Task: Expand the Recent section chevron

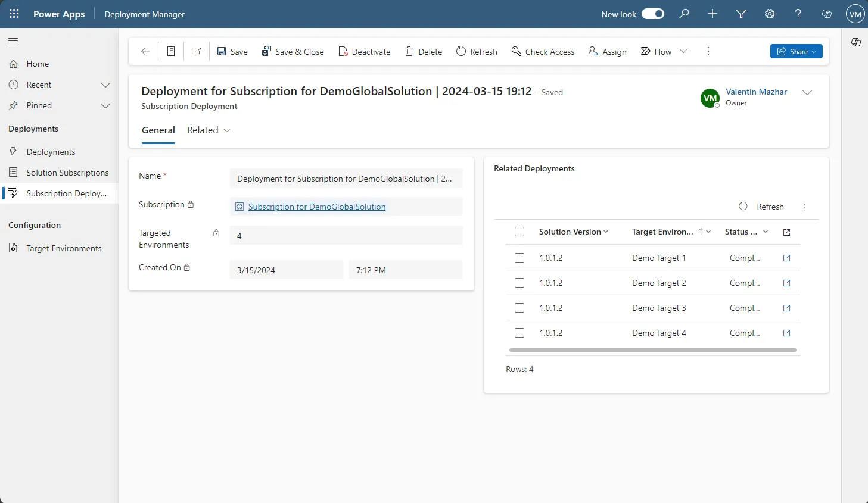Action: click(105, 85)
